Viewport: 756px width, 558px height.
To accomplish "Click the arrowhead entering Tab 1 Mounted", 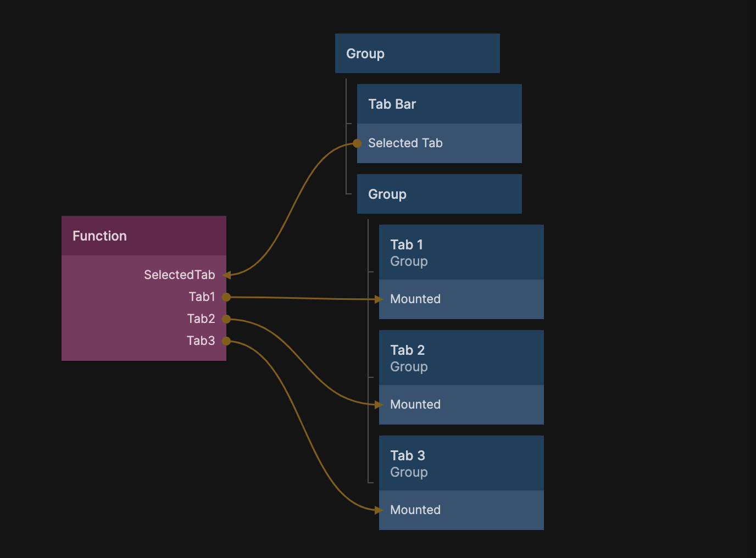I will [x=378, y=299].
